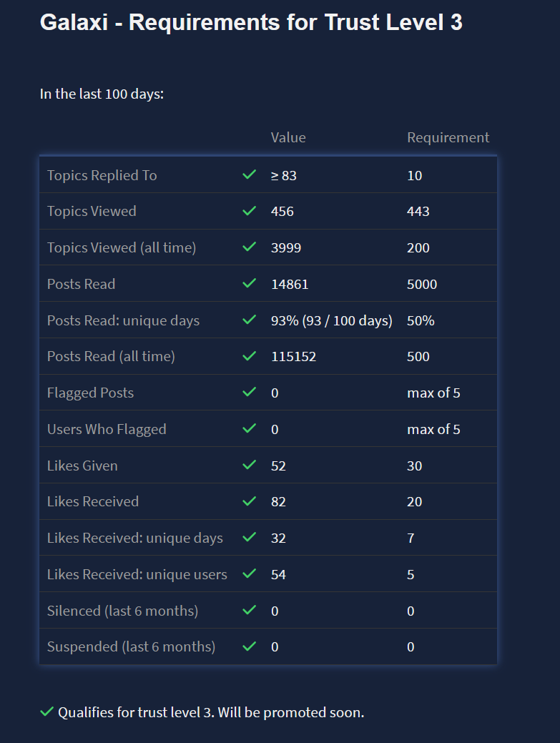
Task: Click the 'In the last 100 days:' text
Action: (x=102, y=94)
